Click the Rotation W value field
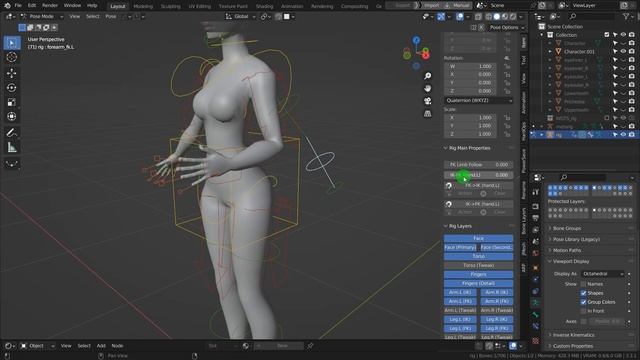The height and width of the screenshot is (360, 640). click(471, 66)
